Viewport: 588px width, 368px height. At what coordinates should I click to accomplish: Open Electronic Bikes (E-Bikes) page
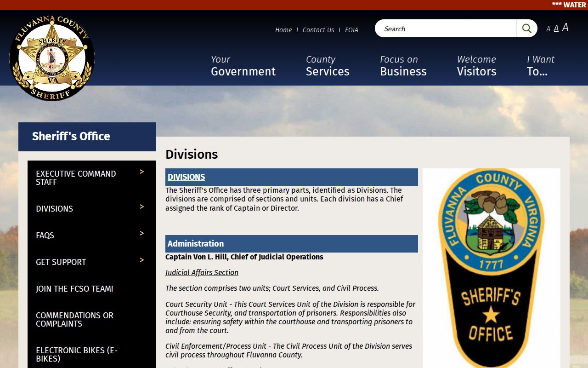pos(77,355)
